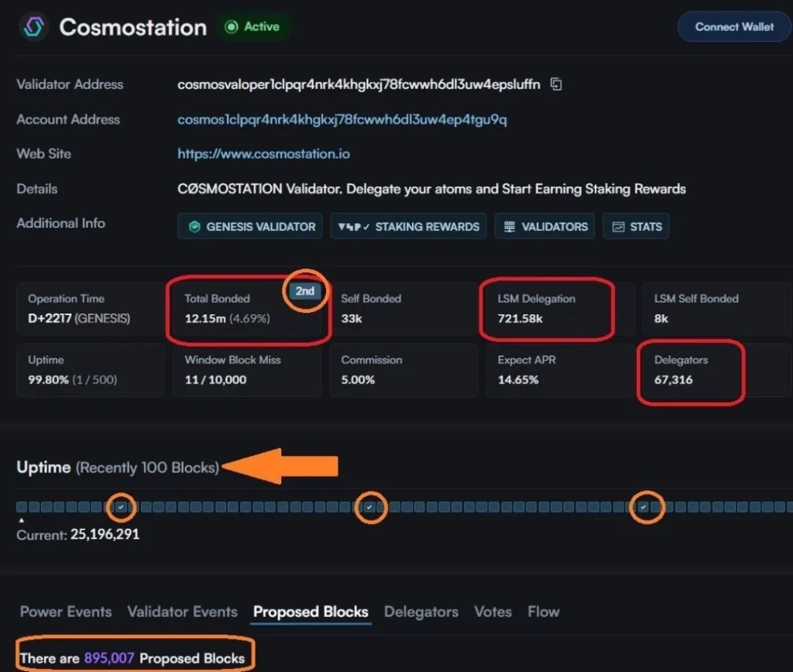Copy the validator address via copy icon

tap(555, 84)
